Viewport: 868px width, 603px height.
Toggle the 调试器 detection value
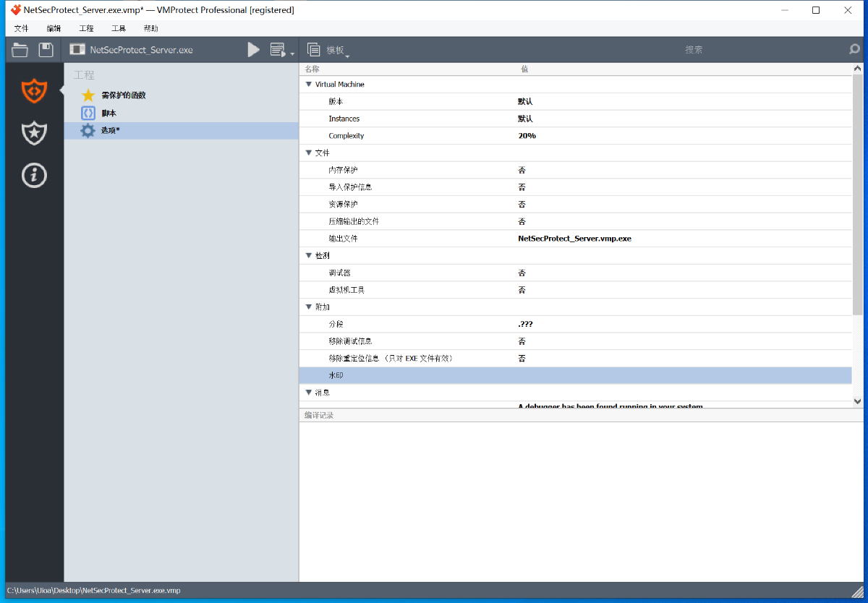522,273
